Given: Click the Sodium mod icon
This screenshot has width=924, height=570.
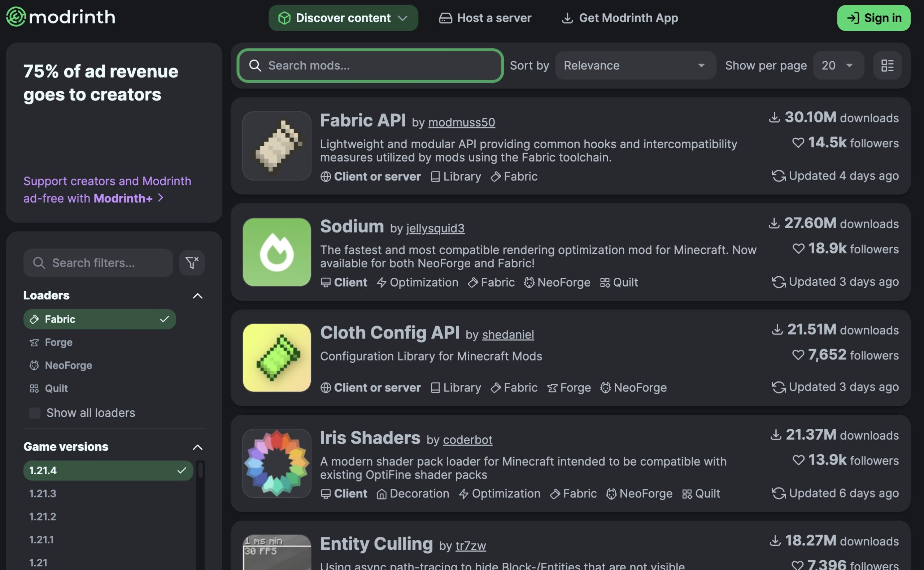Looking at the screenshot, I should (277, 252).
